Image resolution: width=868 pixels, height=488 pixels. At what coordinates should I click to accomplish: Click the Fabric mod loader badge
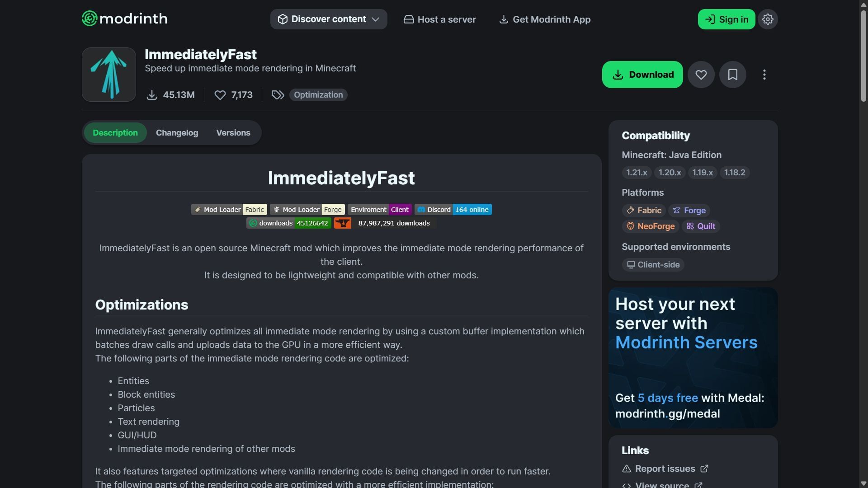point(229,210)
